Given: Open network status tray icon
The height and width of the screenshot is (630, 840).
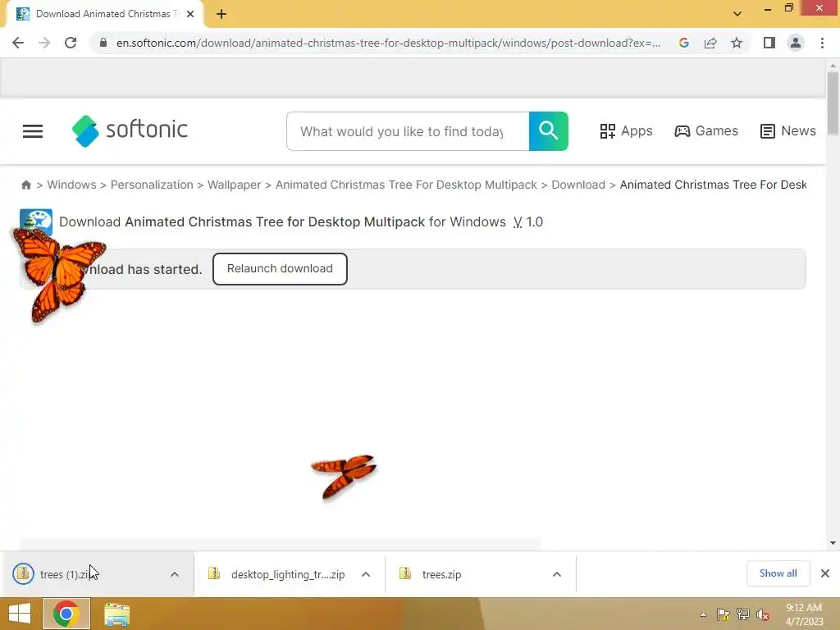Looking at the screenshot, I should [x=743, y=615].
